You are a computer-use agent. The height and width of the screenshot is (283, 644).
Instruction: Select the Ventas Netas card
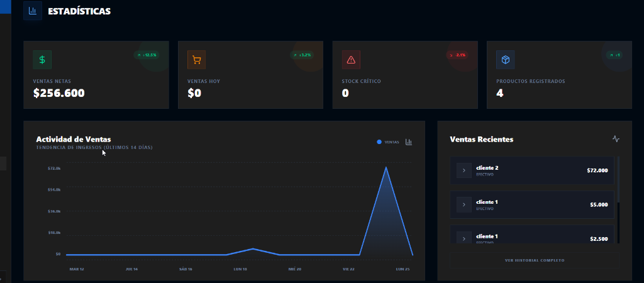(x=96, y=75)
